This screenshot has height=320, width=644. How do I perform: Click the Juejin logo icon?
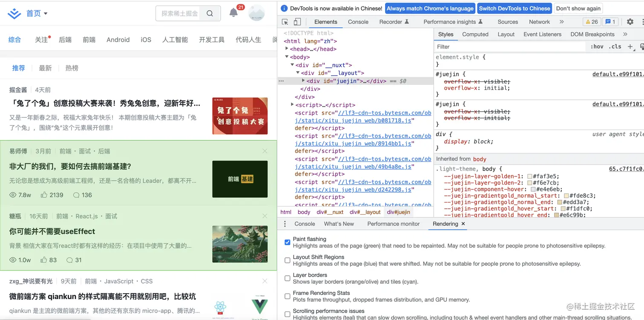[14, 14]
